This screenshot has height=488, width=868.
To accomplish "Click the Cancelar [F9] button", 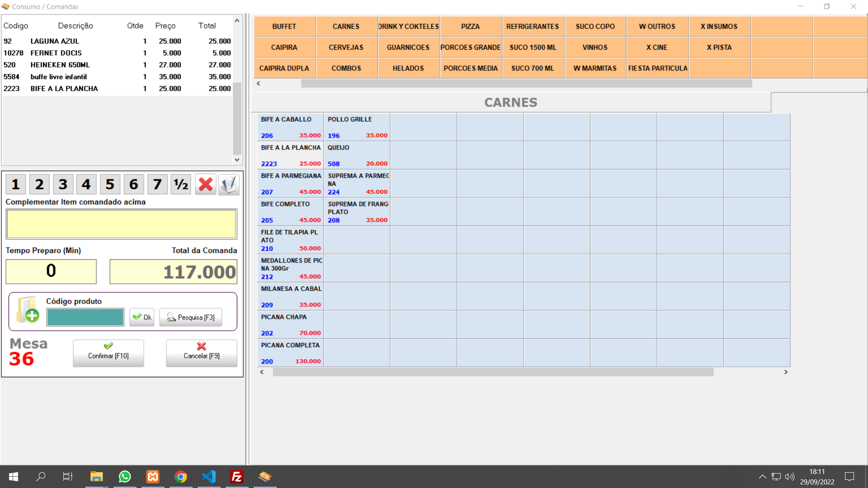I will click(x=202, y=353).
